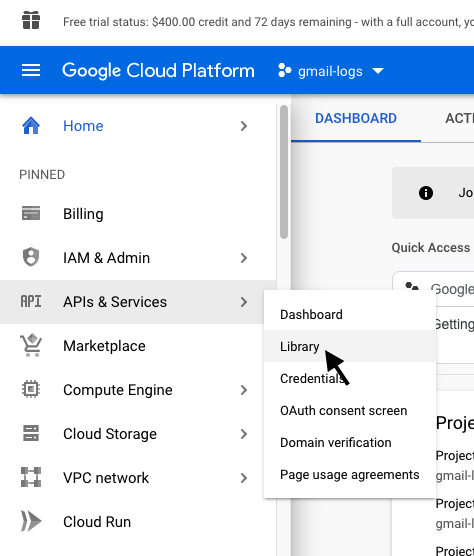Open OAuth consent screen menu item
This screenshot has width=474, height=556.
point(350,410)
